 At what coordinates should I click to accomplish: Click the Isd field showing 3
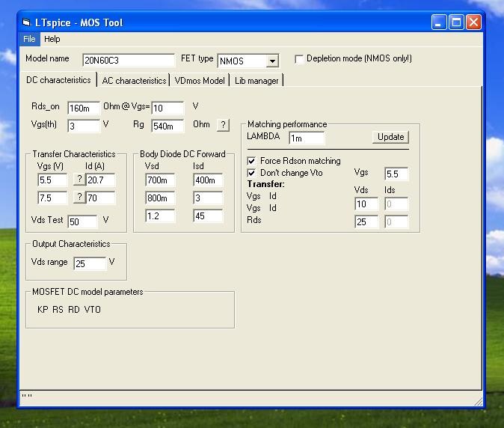click(x=208, y=198)
